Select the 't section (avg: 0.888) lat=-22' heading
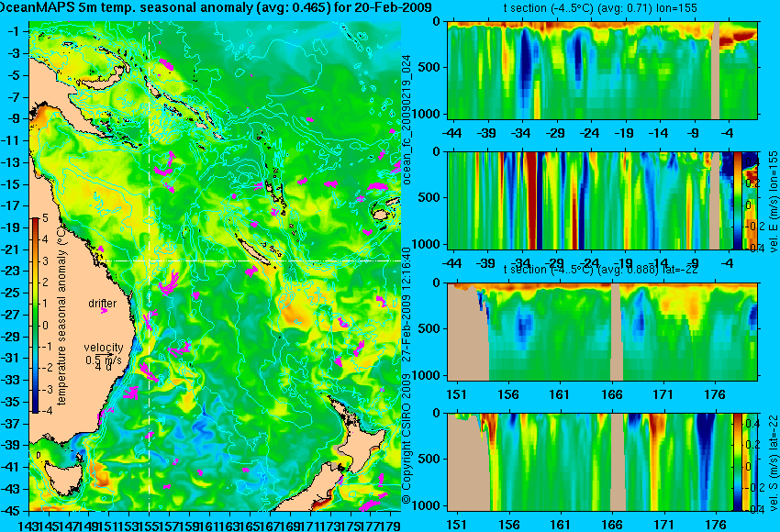 coord(600,269)
